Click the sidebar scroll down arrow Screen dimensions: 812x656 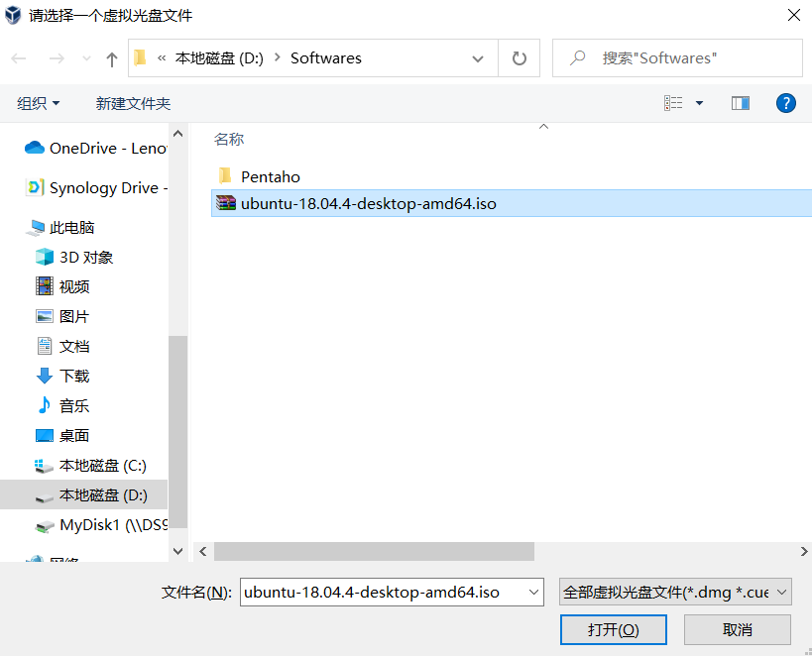178,551
